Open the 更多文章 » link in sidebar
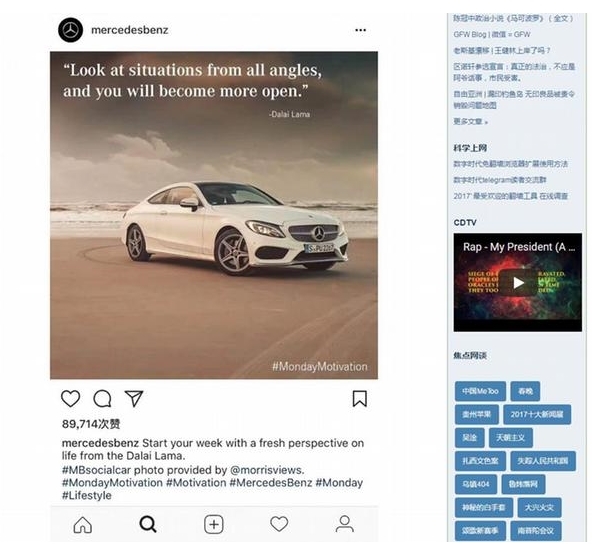592x551 pixels. pyautogui.click(x=470, y=122)
